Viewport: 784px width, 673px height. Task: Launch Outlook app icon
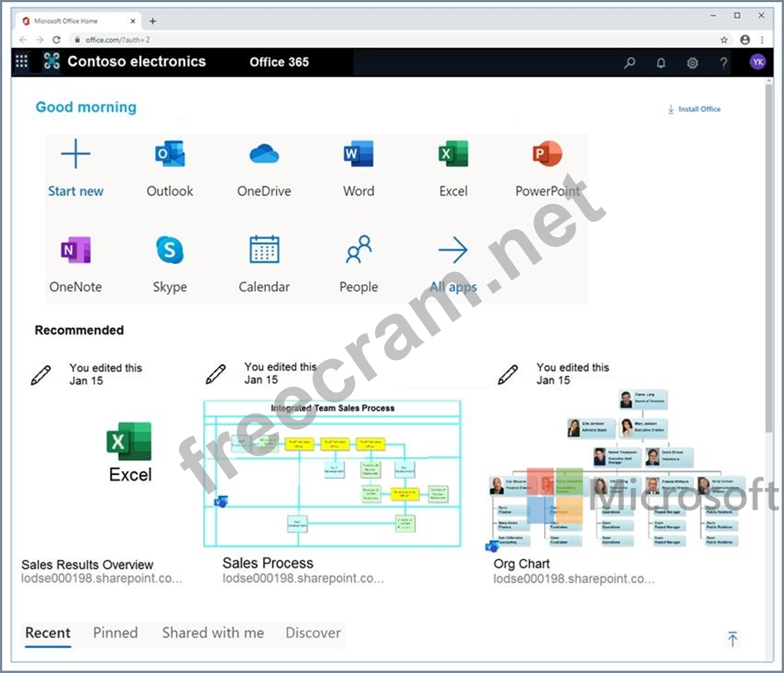click(170, 154)
